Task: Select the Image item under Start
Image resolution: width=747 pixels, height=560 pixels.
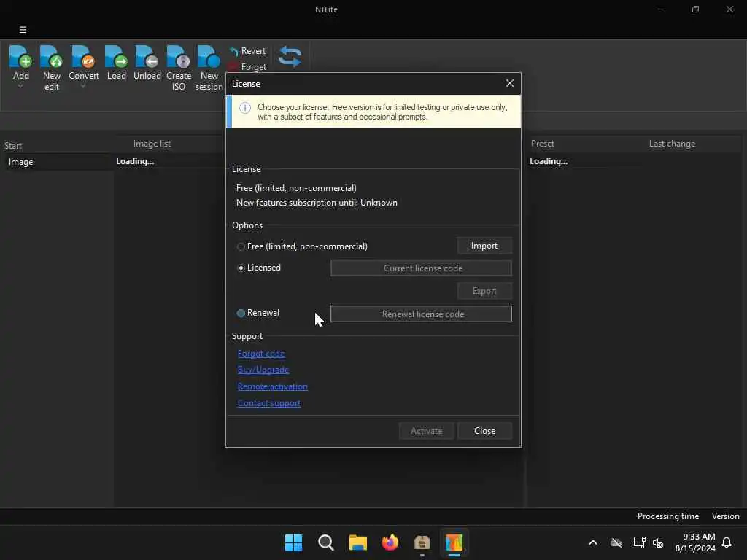Action: pos(57,162)
